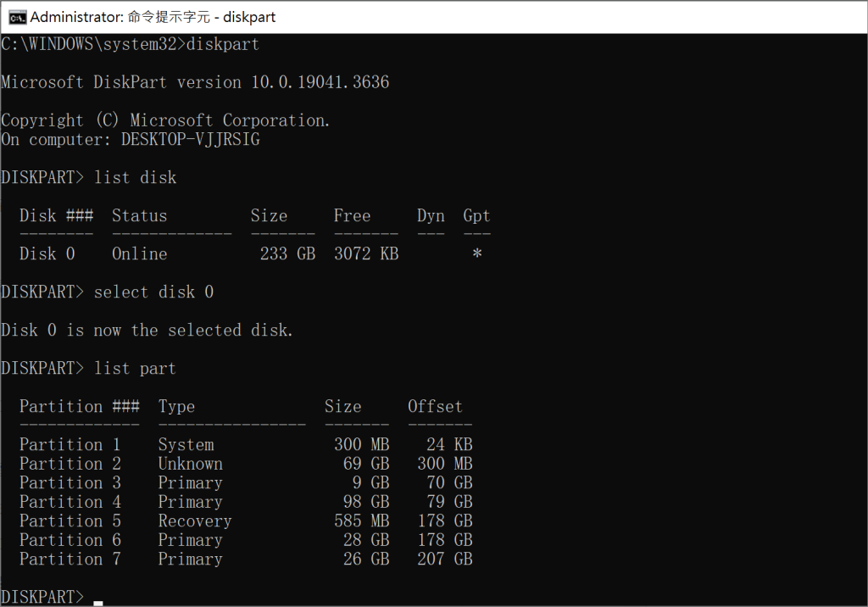868x607 pixels.
Task: Click the 3072 KB free space value
Action: (365, 253)
